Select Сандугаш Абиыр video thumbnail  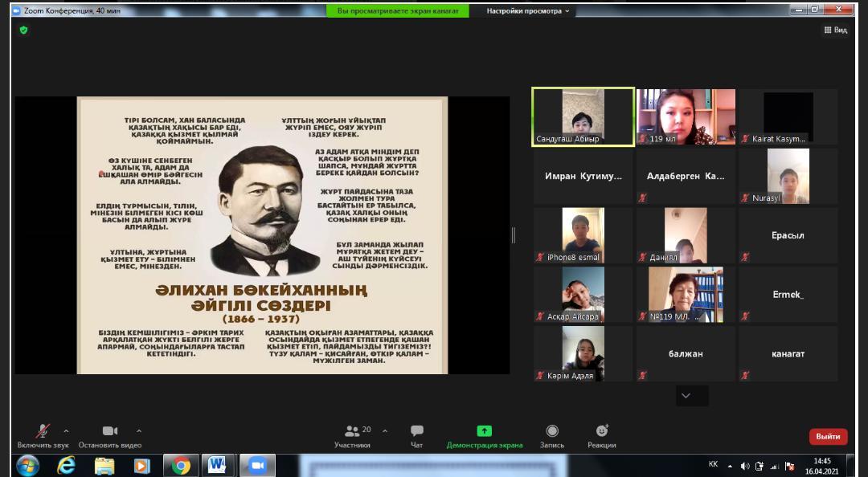[x=583, y=116]
